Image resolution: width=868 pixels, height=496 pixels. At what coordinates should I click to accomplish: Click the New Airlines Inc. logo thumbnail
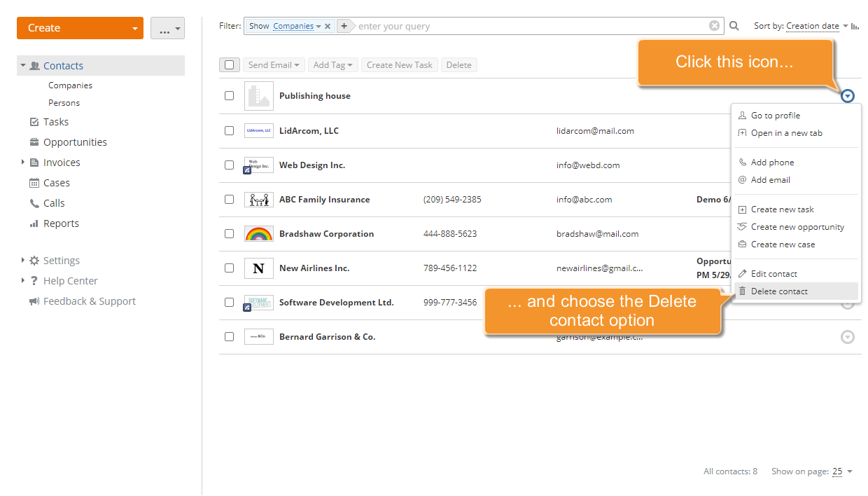259,268
